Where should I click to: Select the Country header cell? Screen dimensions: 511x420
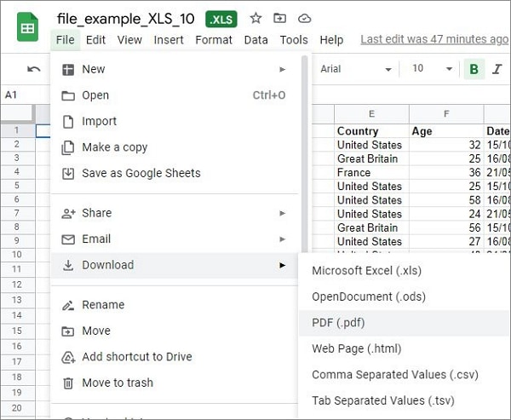[371, 131]
